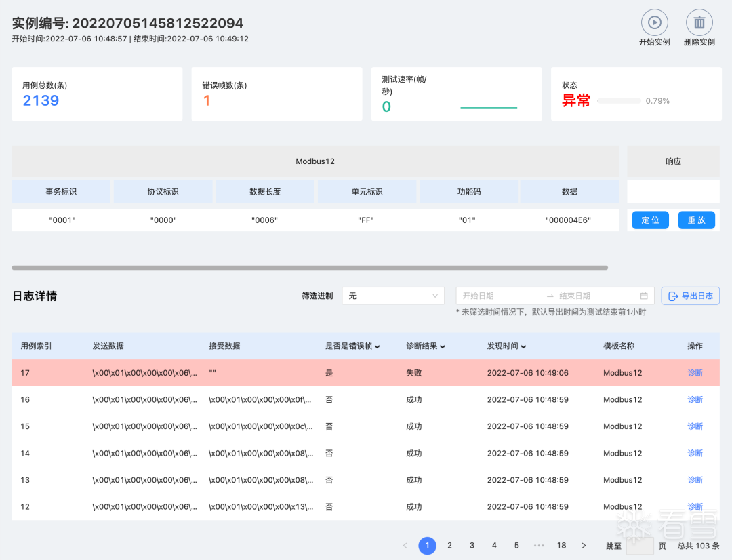Go to page 3 of logs

point(472,546)
